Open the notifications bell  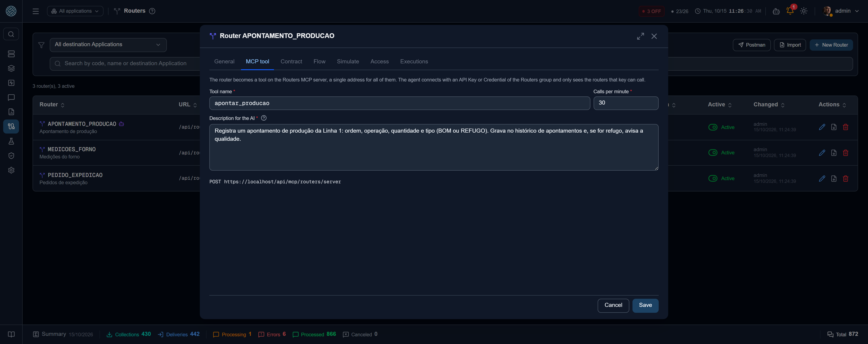pyautogui.click(x=790, y=11)
